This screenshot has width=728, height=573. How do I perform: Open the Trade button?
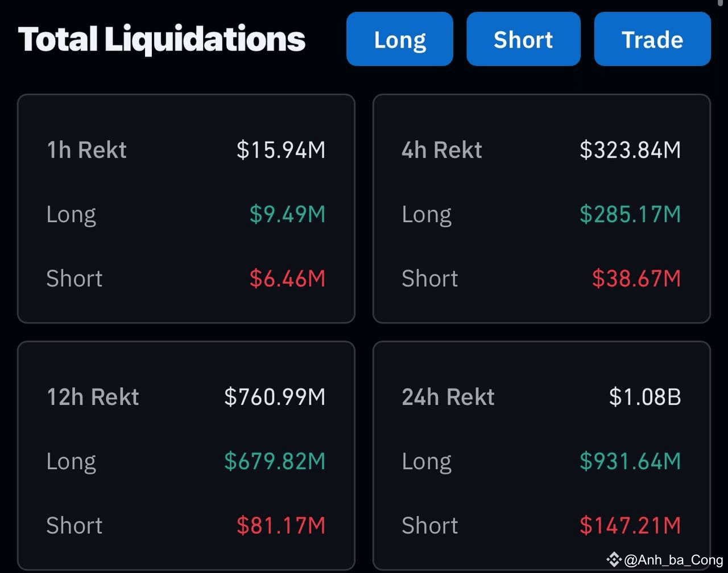(652, 39)
